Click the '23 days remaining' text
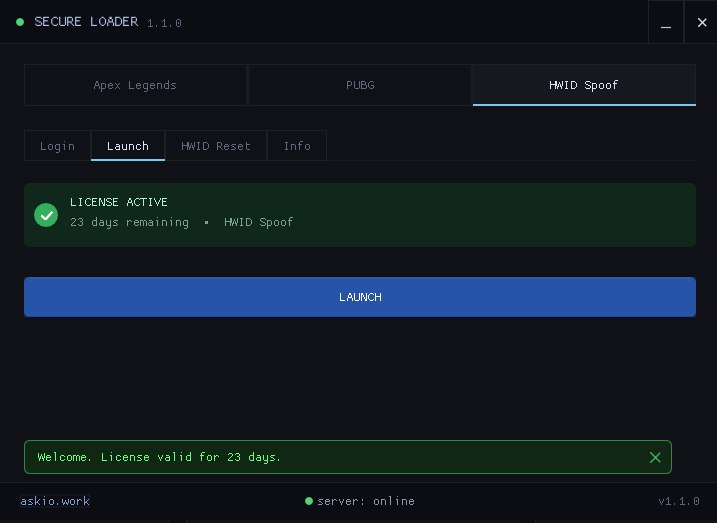 tap(129, 222)
